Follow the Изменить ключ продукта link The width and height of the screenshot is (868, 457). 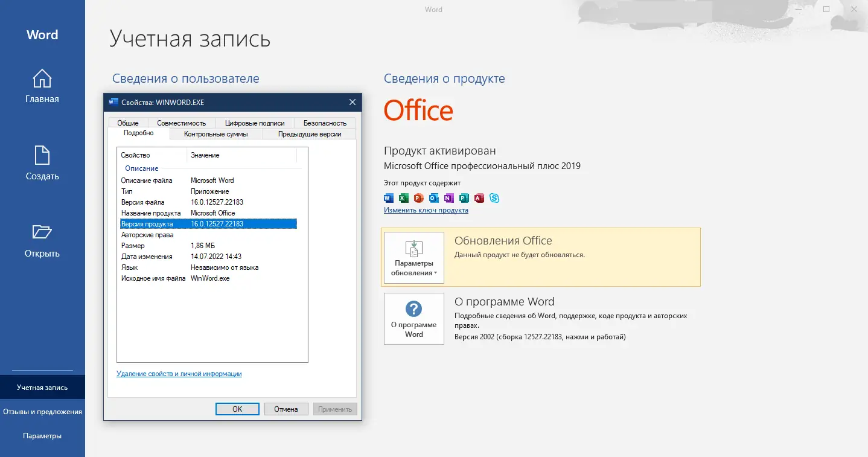(426, 210)
